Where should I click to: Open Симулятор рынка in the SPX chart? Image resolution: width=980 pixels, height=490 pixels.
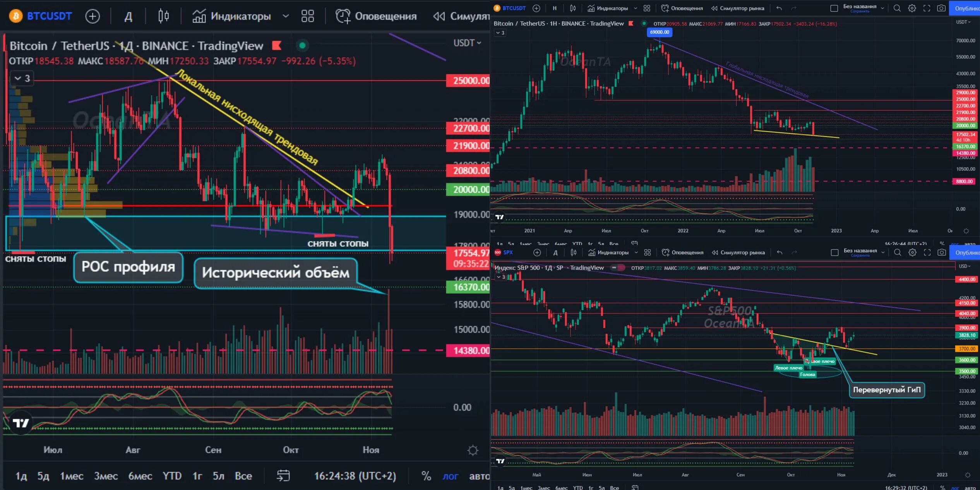pos(738,252)
